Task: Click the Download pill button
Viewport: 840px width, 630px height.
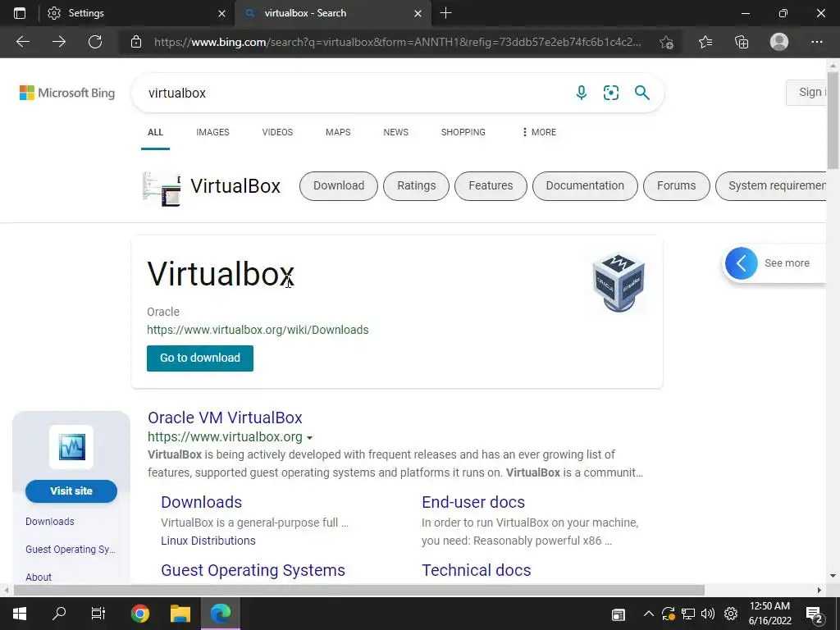Action: tap(339, 186)
